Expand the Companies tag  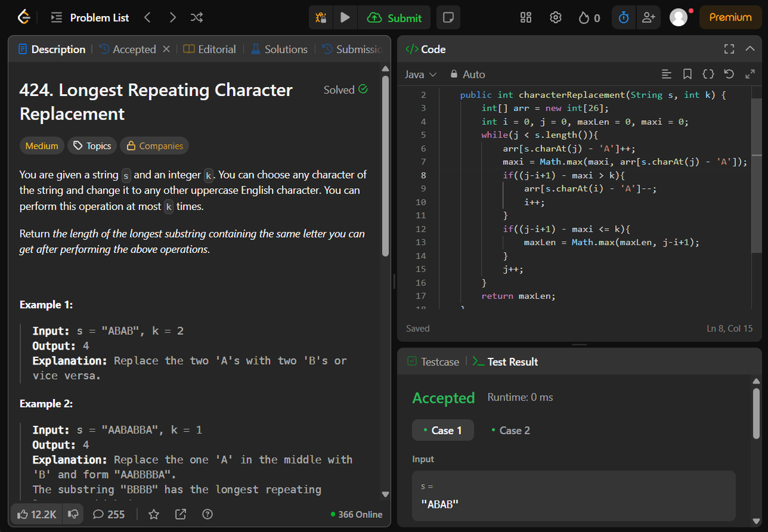154,146
